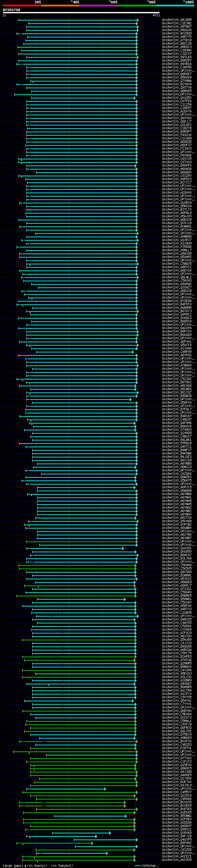Open hit UniRef100_A9TN87

coord(177,26)
